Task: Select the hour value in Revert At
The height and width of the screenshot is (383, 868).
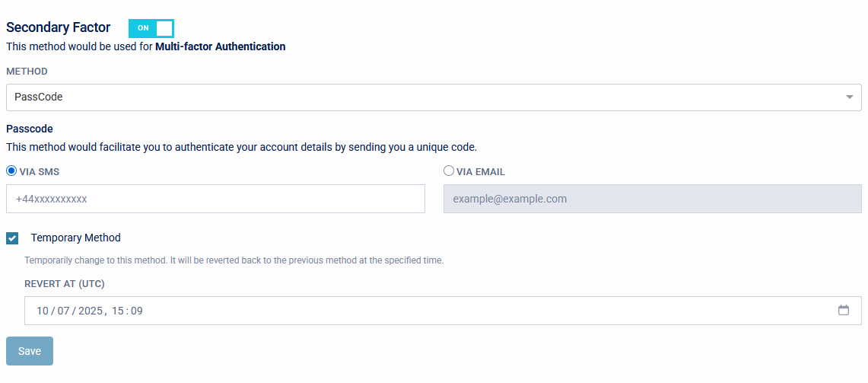Action: (x=118, y=311)
